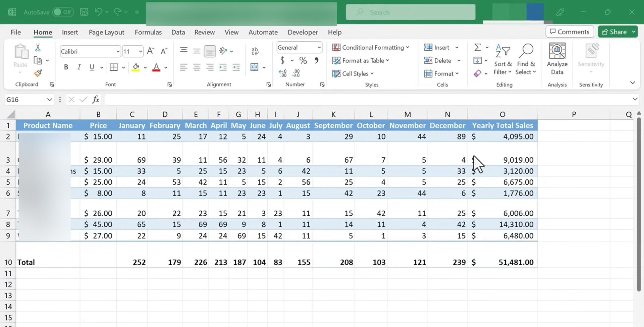Click the AutoSum sigma icon

coord(477,48)
